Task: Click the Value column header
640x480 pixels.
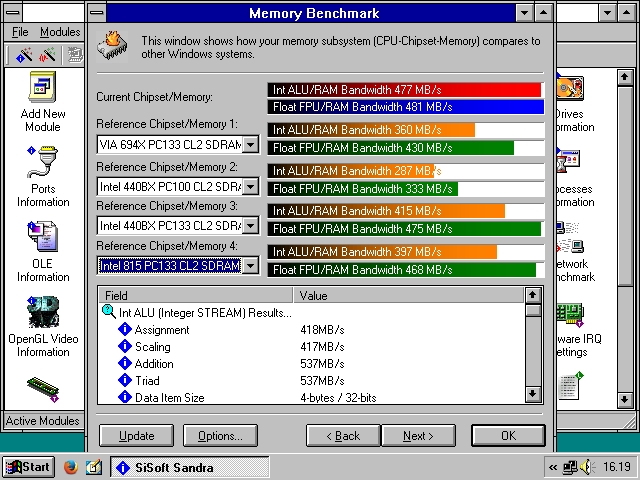Action: (409, 296)
